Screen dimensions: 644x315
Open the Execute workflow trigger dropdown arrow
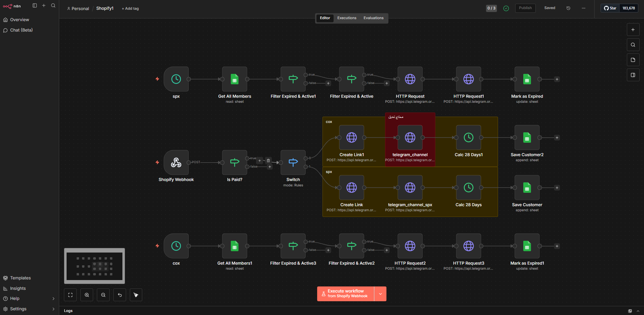380,294
